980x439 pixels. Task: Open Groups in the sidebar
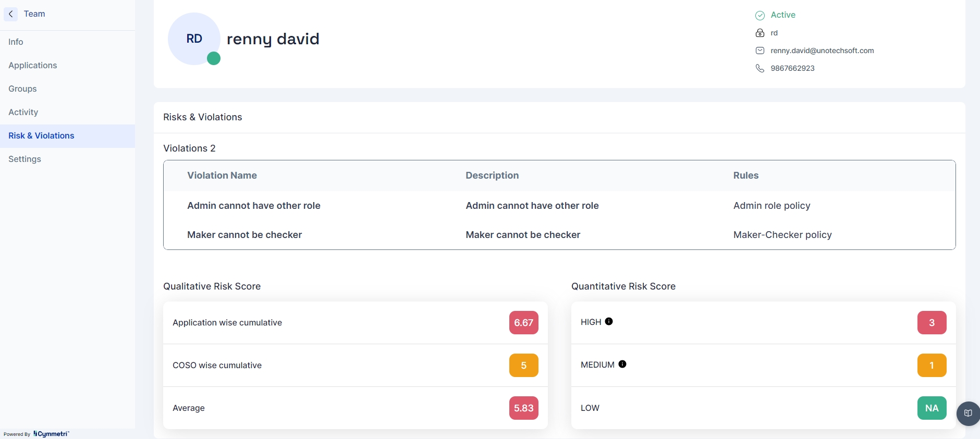(x=22, y=89)
